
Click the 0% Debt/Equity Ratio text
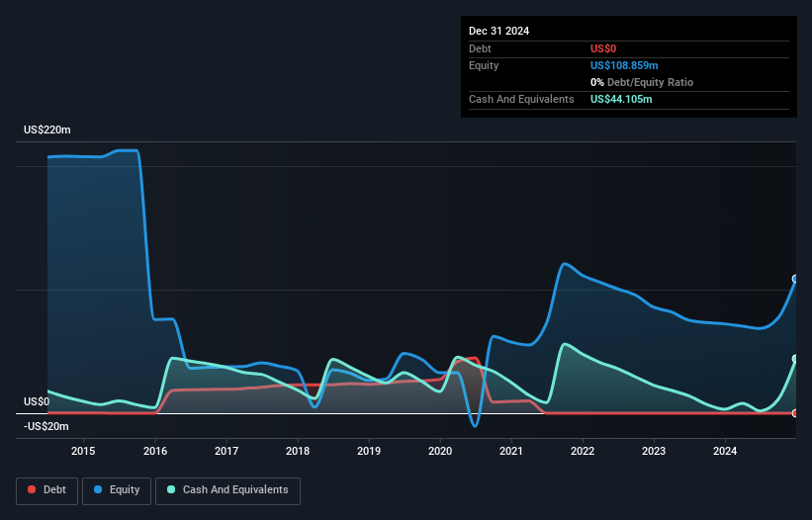pos(642,82)
